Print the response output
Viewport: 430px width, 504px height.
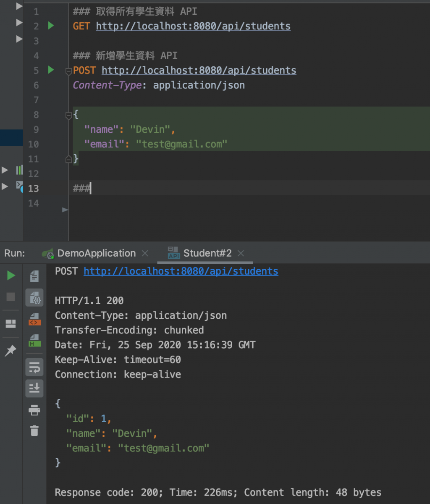click(x=34, y=410)
